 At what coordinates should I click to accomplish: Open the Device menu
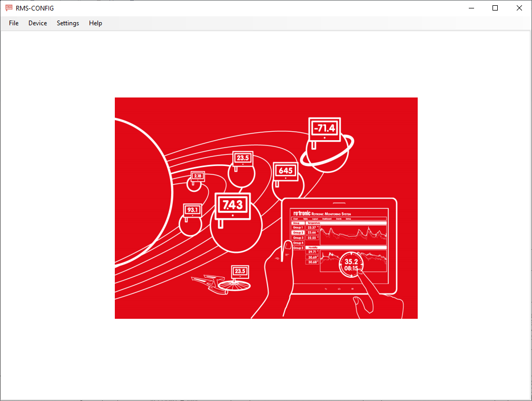[37, 23]
